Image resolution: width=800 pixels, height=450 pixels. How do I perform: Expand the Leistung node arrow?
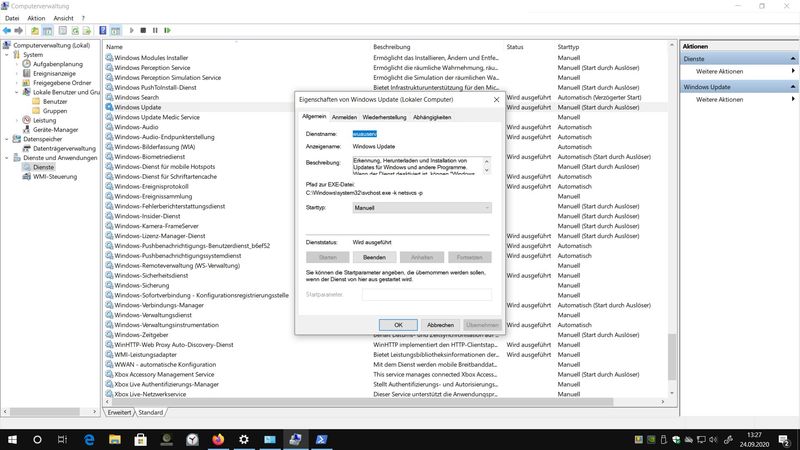tap(17, 120)
